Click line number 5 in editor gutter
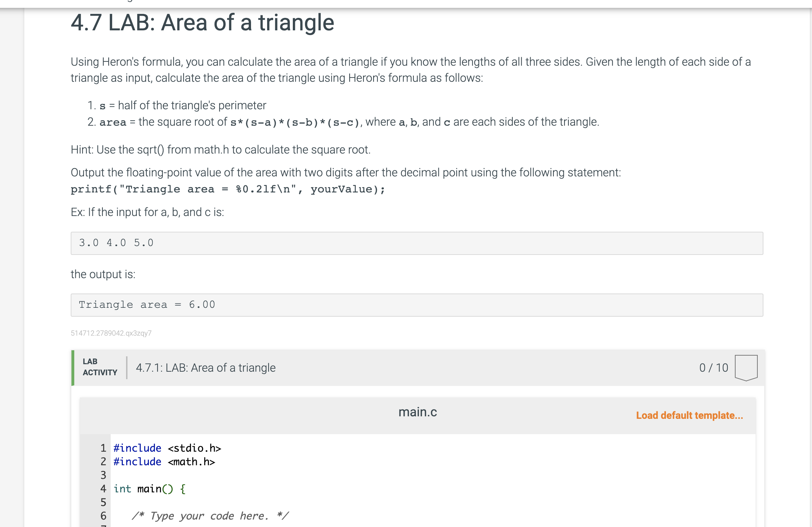 coord(103,502)
